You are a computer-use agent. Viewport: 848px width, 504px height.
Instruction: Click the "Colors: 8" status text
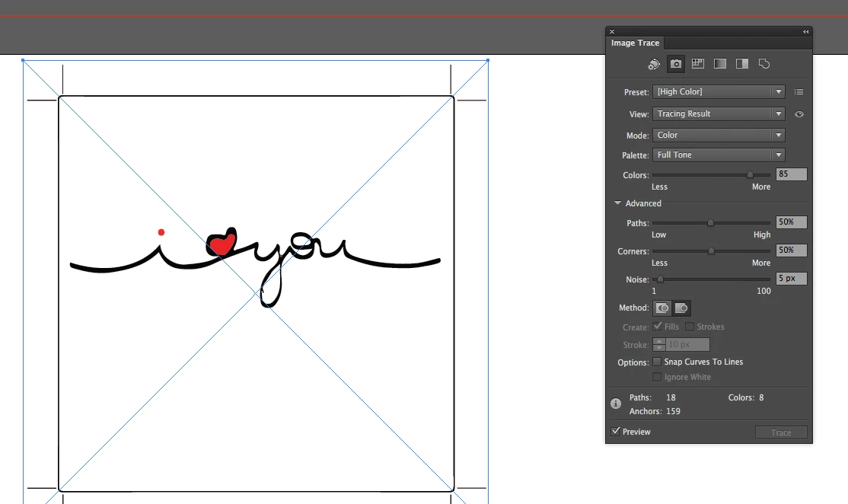tap(746, 397)
